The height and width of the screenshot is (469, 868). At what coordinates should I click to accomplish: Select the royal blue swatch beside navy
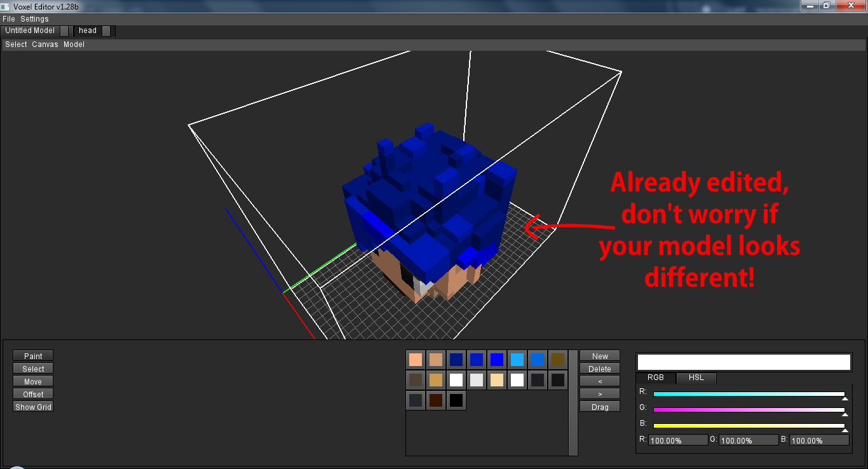477,360
